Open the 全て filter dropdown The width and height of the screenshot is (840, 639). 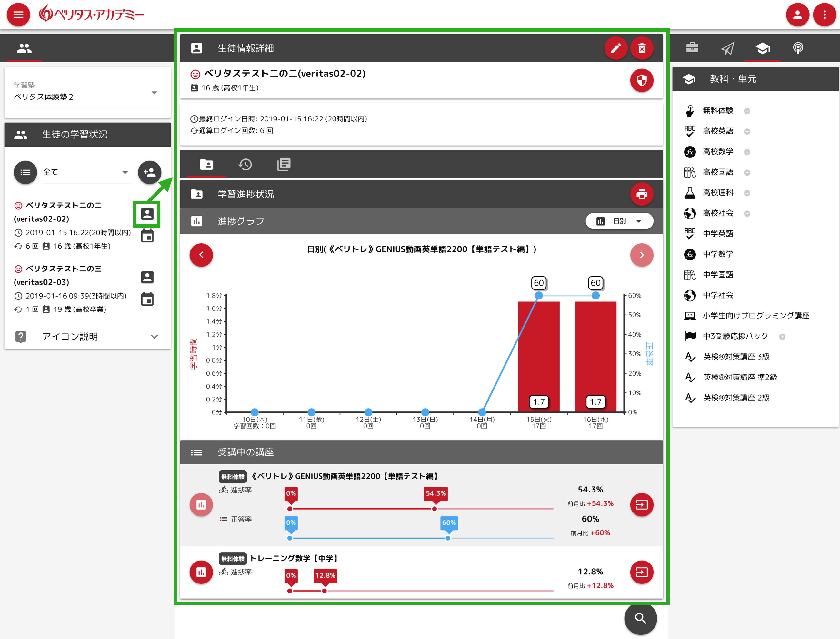(x=87, y=172)
